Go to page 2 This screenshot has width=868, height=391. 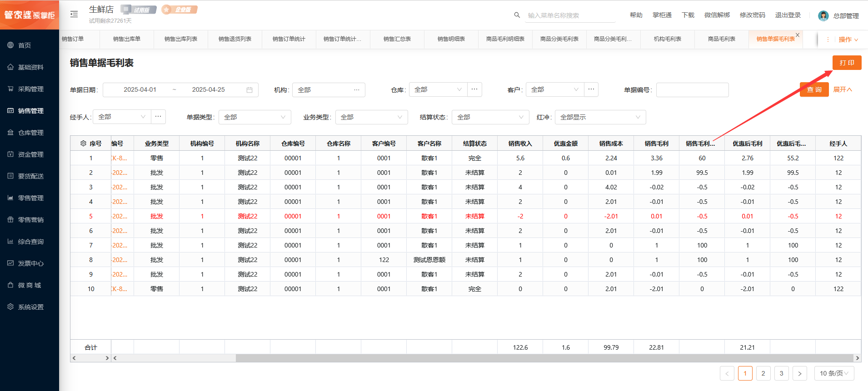763,373
